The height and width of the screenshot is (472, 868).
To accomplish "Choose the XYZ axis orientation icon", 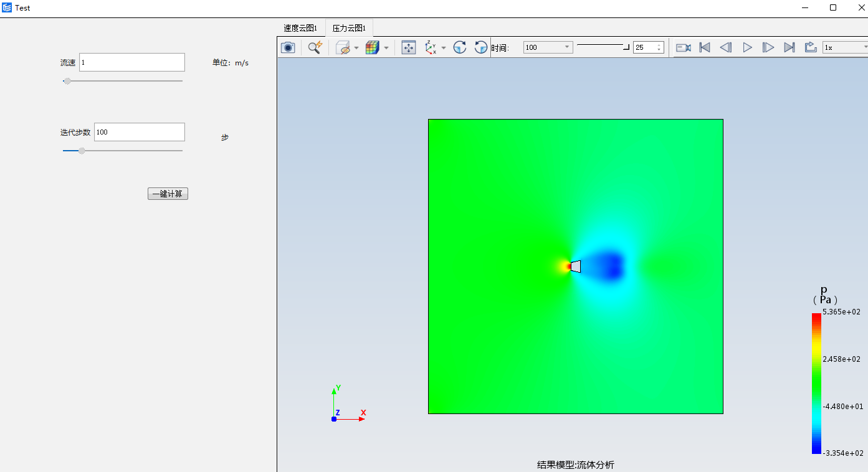I will coord(431,47).
